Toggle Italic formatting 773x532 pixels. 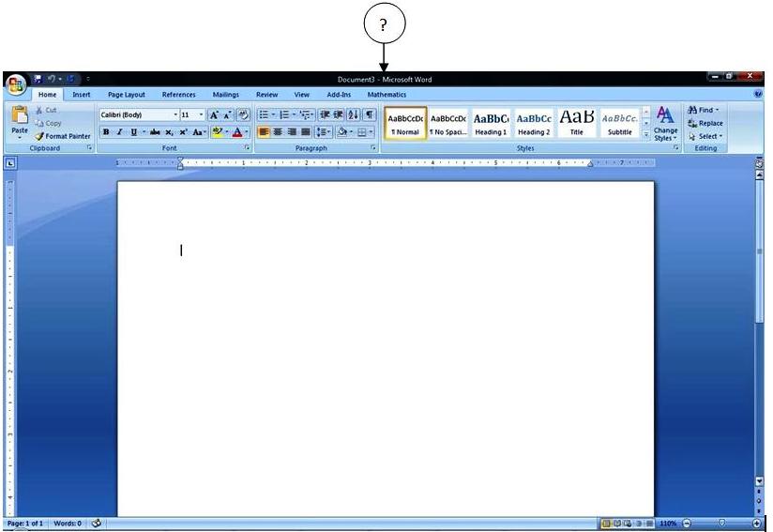119,132
